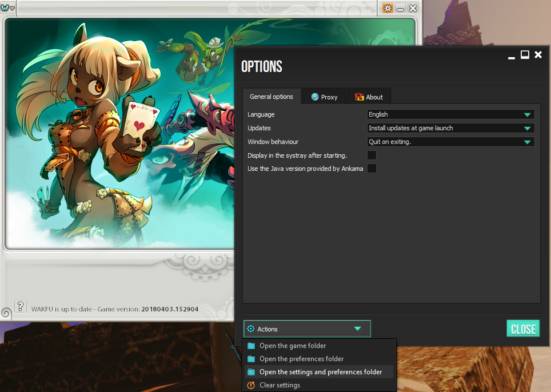Click the Proxy globe icon
This screenshot has width=551, height=392.
[315, 97]
